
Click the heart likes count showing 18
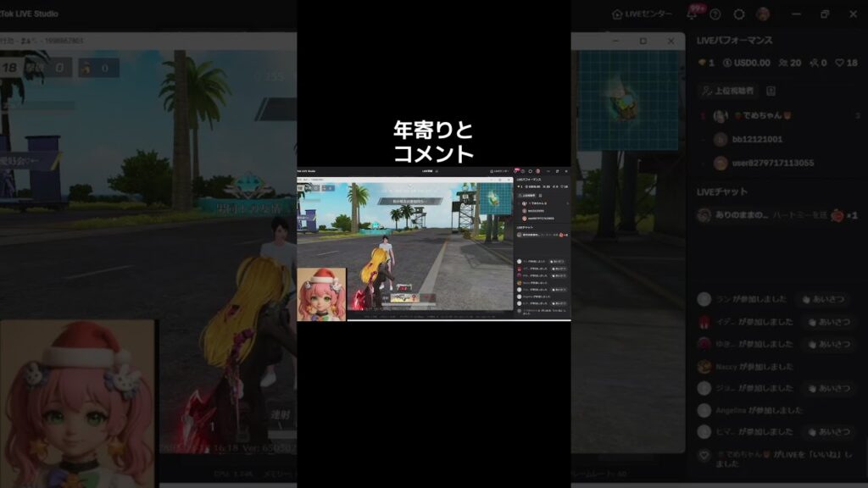846,63
